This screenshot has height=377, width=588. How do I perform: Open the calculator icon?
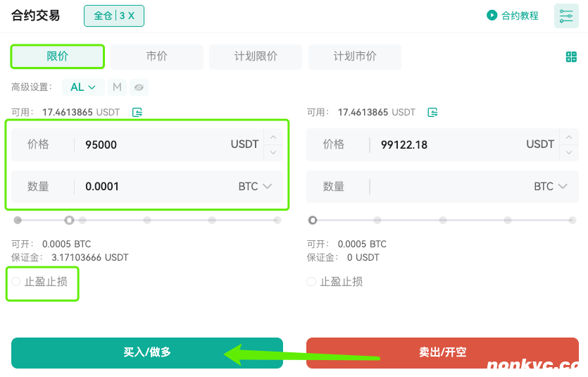[x=571, y=57]
